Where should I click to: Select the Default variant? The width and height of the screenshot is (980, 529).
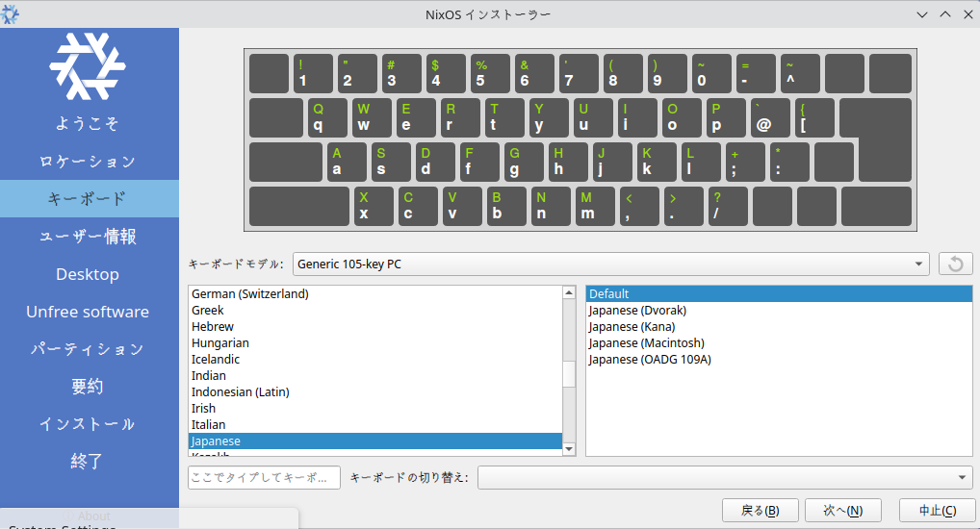point(779,293)
